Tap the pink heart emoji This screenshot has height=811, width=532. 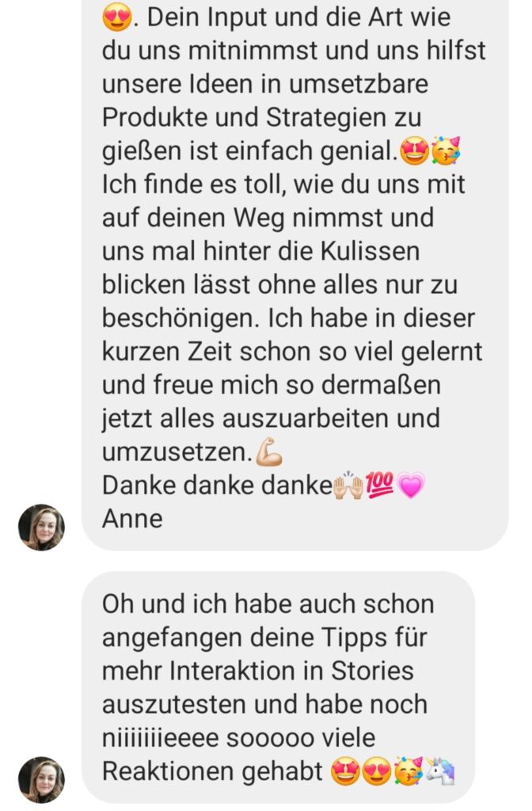pos(411,485)
